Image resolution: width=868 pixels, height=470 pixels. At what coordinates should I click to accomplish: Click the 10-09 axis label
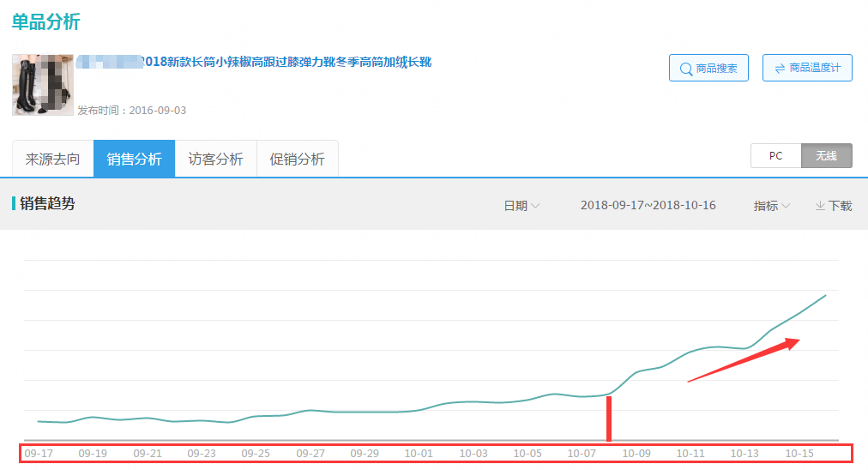point(636,454)
